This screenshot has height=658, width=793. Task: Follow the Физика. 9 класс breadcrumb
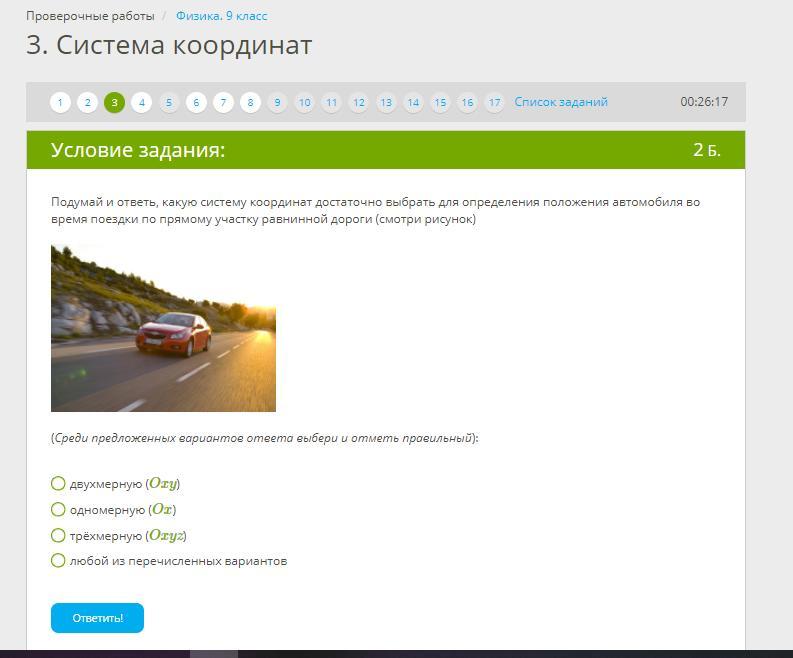[x=221, y=16]
